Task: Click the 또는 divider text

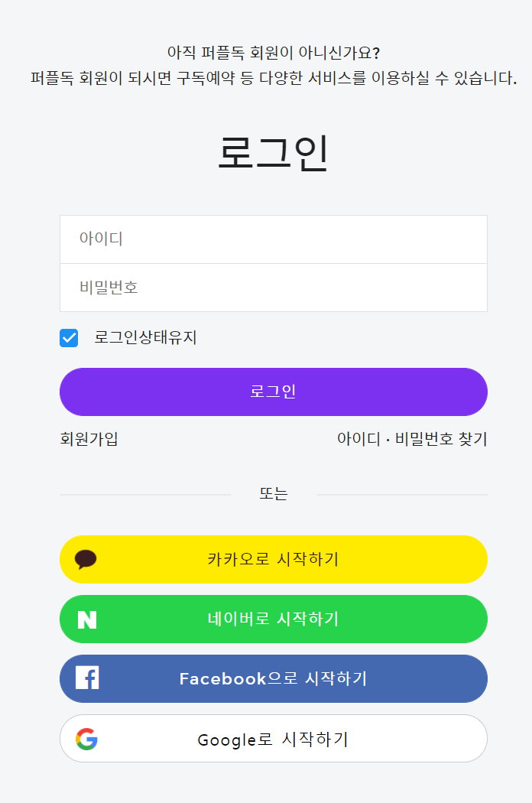Action: pyautogui.click(x=273, y=494)
